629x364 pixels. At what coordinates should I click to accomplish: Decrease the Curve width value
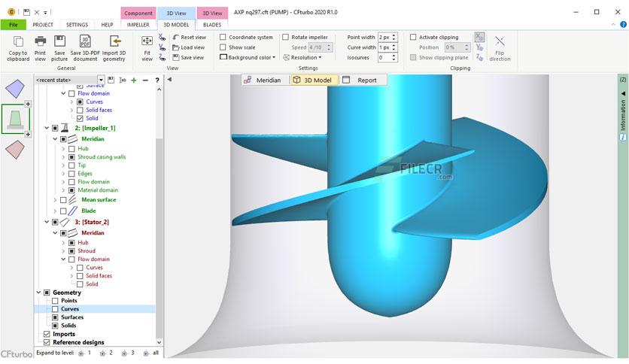394,50
